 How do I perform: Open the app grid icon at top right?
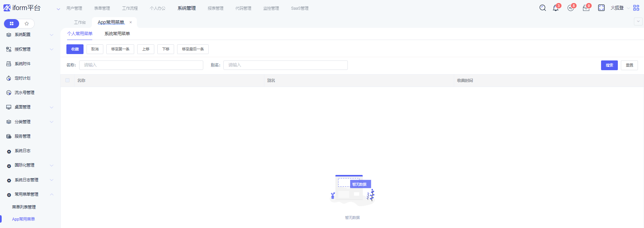pos(636,8)
